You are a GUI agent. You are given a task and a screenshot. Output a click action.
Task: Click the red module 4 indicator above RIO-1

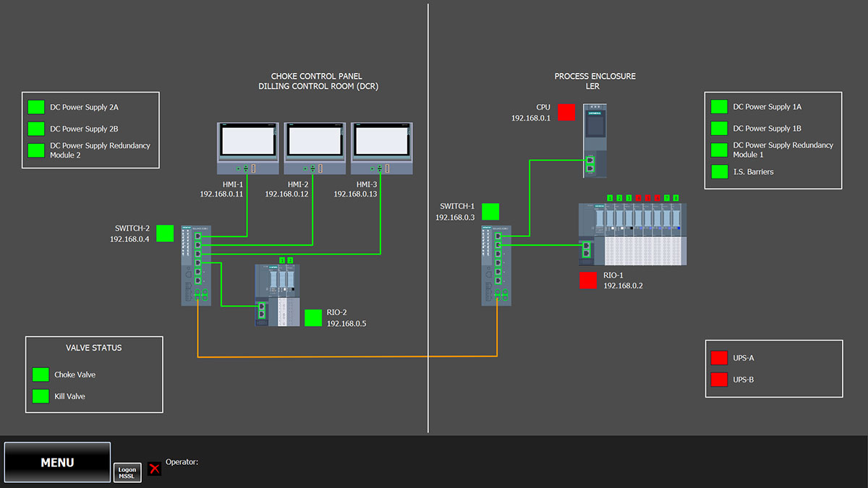pyautogui.click(x=639, y=197)
